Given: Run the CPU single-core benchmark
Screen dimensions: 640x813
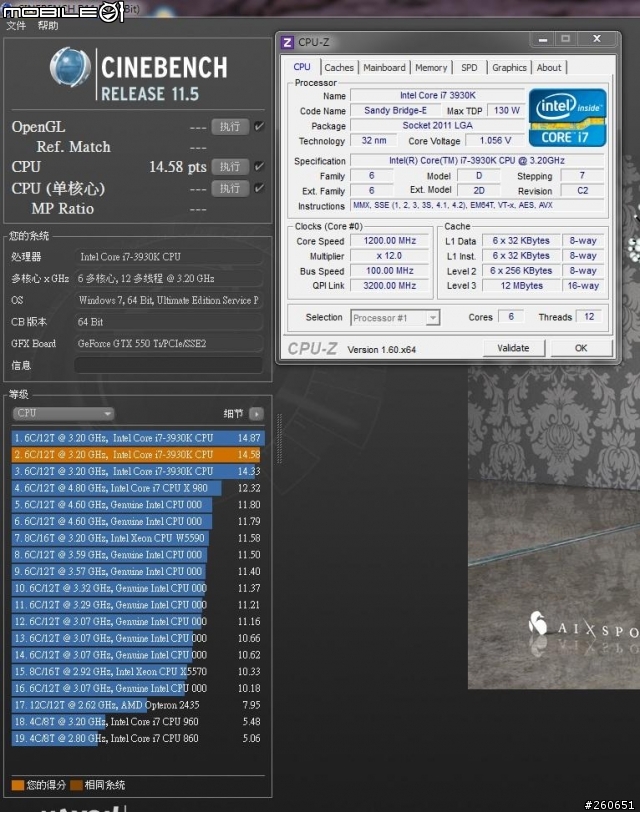Looking at the screenshot, I should [x=230, y=189].
